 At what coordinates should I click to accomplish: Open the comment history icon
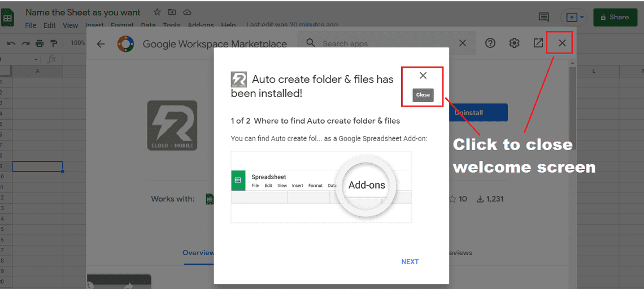coord(543,17)
